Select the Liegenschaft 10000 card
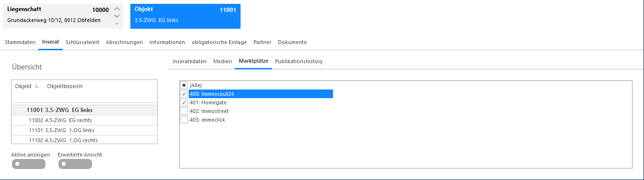 [63, 16]
